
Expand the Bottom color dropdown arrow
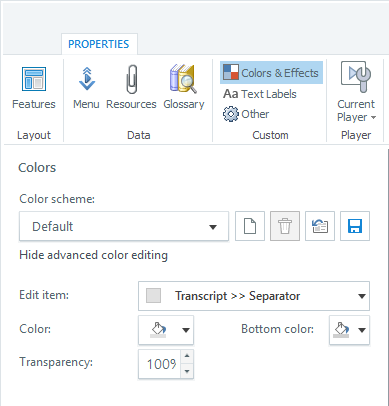pos(362,330)
